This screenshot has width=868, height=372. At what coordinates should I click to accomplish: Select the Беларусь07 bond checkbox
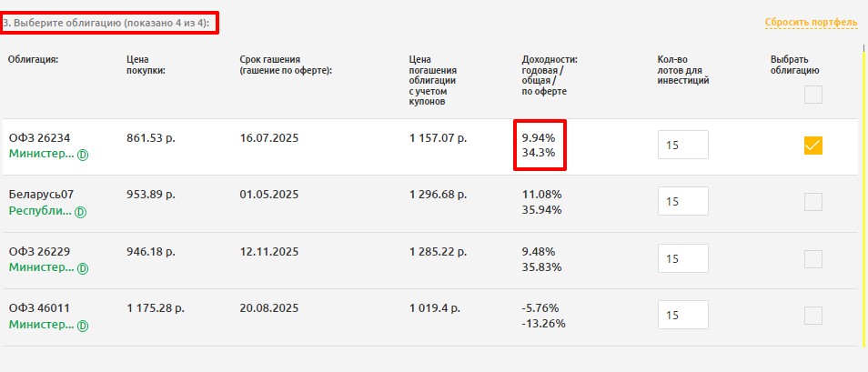(812, 202)
